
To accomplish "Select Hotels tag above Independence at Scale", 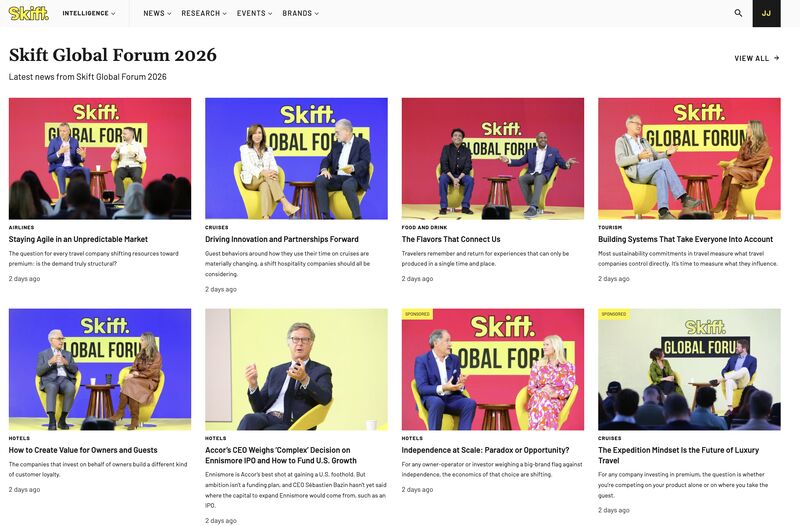I will (x=412, y=438).
